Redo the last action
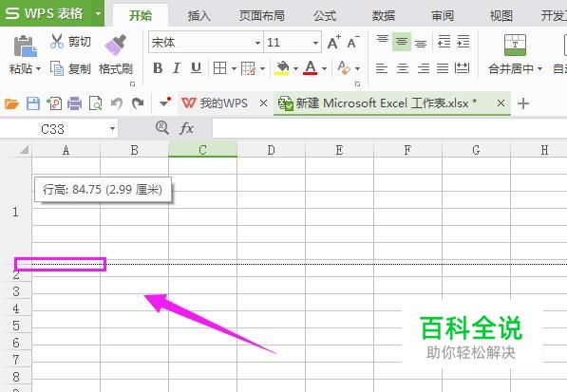The image size is (567, 392). click(x=138, y=103)
